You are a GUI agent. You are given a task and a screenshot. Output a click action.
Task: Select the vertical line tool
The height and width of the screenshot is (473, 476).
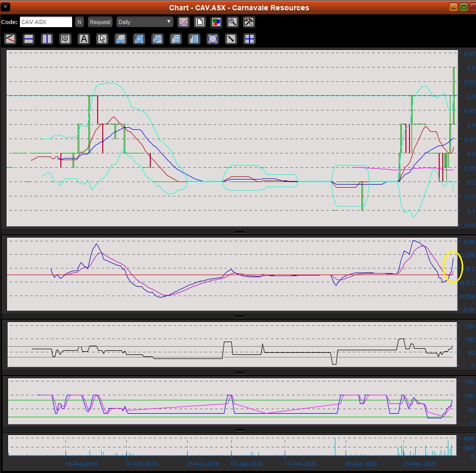(x=47, y=39)
